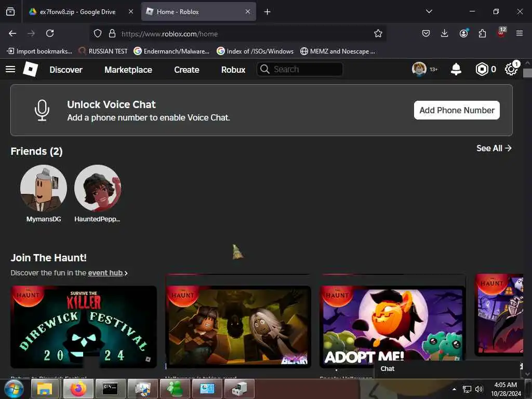This screenshot has width=532, height=399.
Task: Open Index of /ISOs/Windows bookmark
Action: (x=255, y=51)
